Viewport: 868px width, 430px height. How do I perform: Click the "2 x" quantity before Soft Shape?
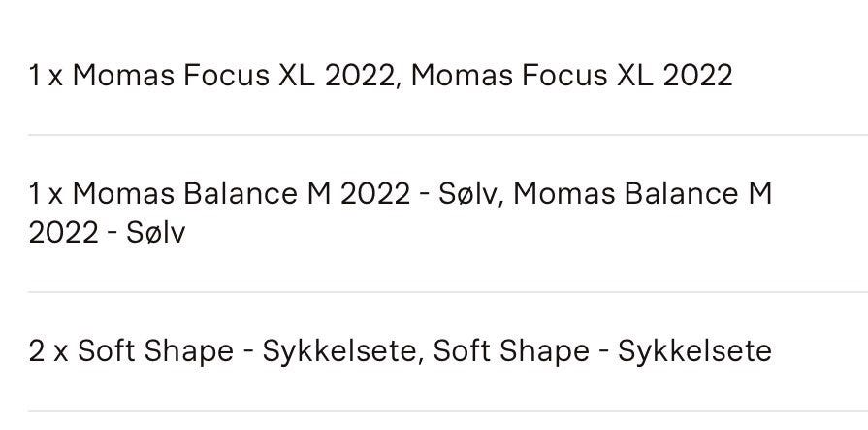[48, 350]
